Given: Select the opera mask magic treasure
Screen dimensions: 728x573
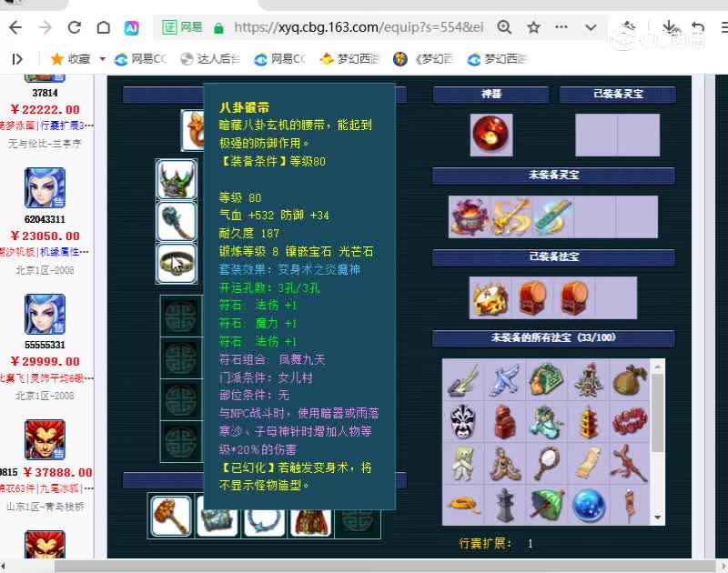Looking at the screenshot, I should (x=463, y=421).
